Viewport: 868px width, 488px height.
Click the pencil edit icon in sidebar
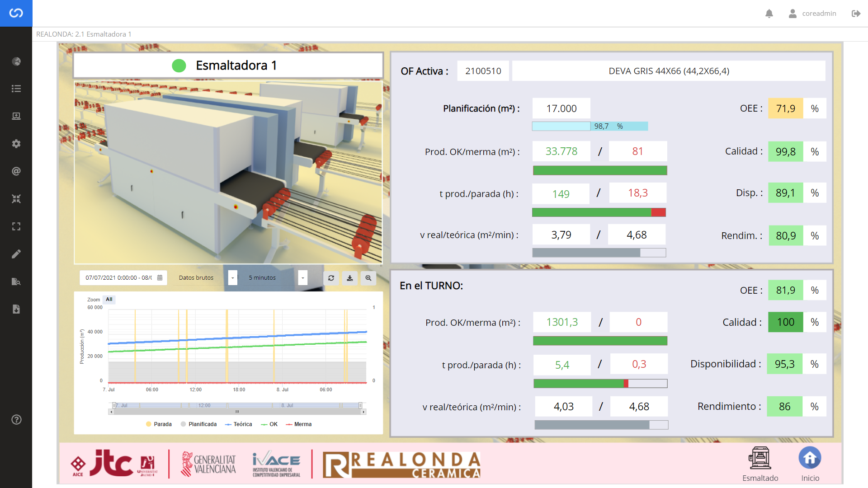tap(16, 254)
